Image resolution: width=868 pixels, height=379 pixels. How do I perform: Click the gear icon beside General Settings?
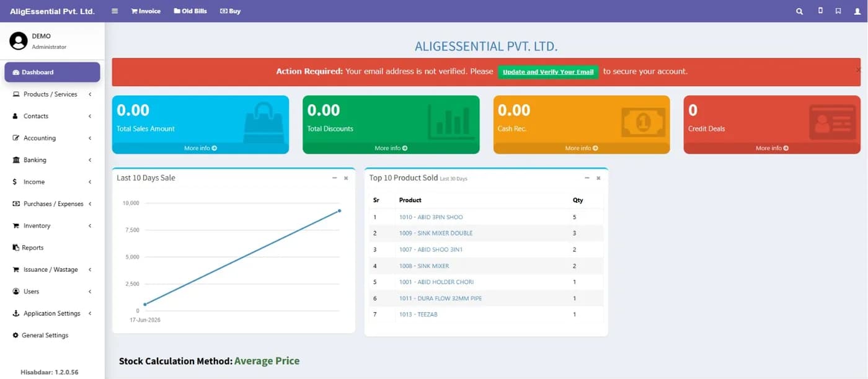point(15,335)
